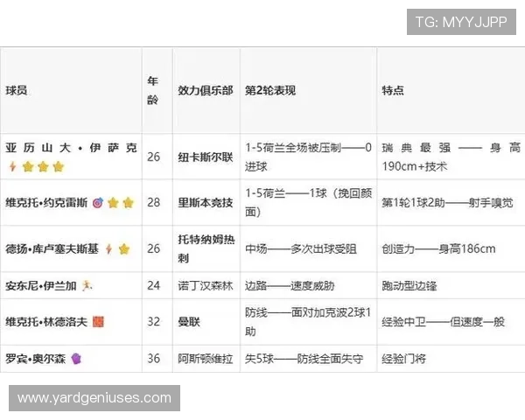This screenshot has height=420, width=525.
Task: Select the player name 维克托·林德洛夫
Action: [46, 322]
